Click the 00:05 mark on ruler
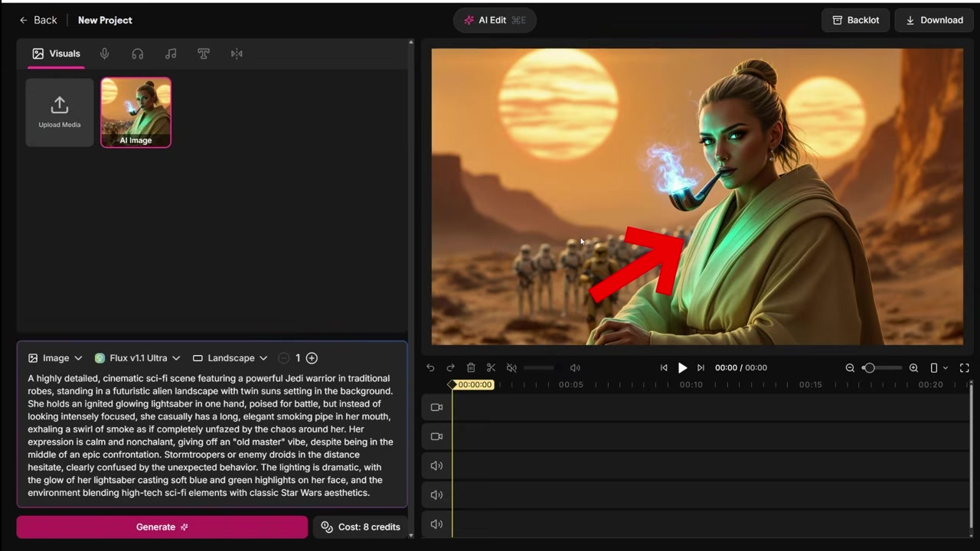Image resolution: width=980 pixels, height=551 pixels. click(x=570, y=385)
